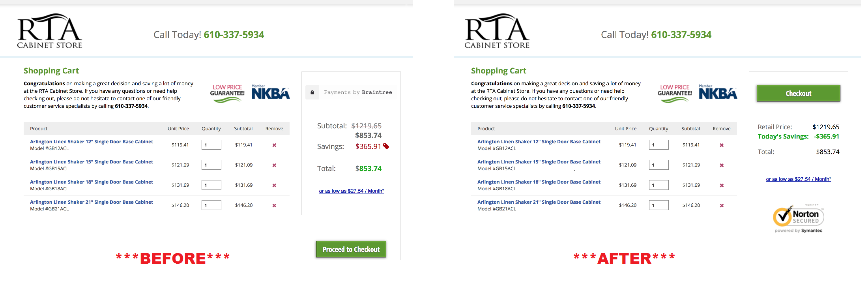Remove the 12" cabinet in the BEFORE cart
This screenshot has width=868, height=289.
[x=274, y=145]
